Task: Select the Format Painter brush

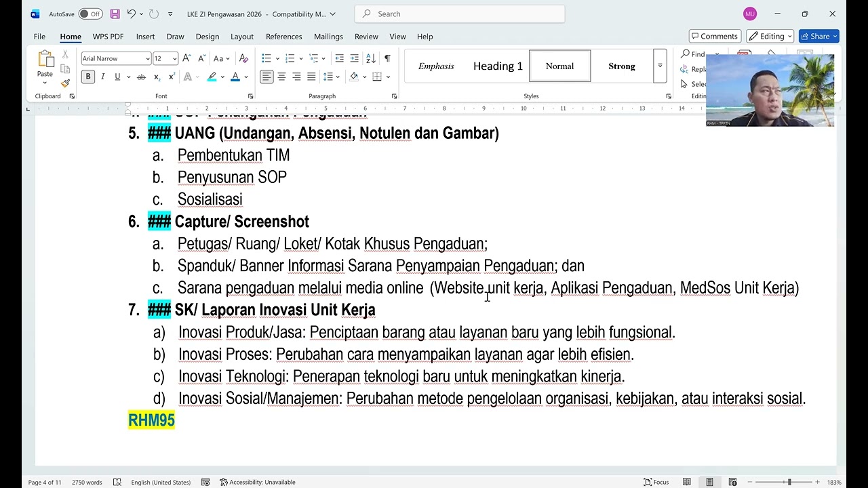Action: pos(65,83)
